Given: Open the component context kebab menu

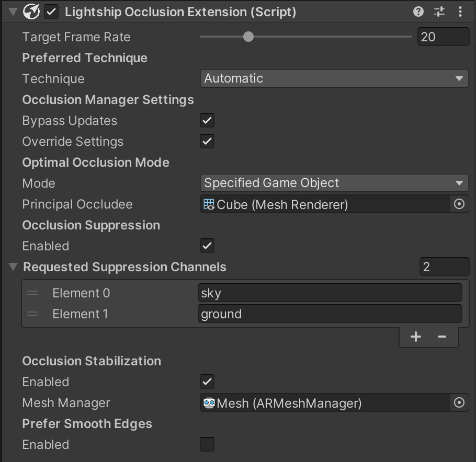Looking at the screenshot, I should coord(460,11).
